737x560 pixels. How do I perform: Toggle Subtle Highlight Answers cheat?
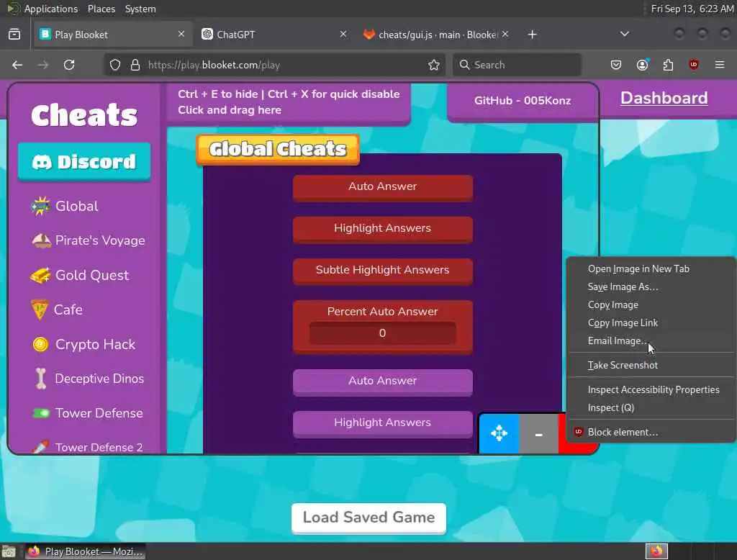click(383, 271)
